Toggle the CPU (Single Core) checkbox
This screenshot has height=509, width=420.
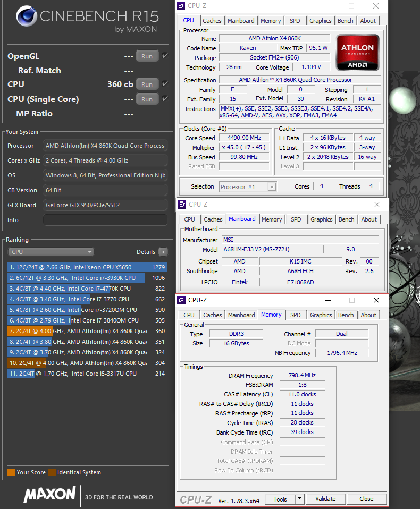coord(165,99)
